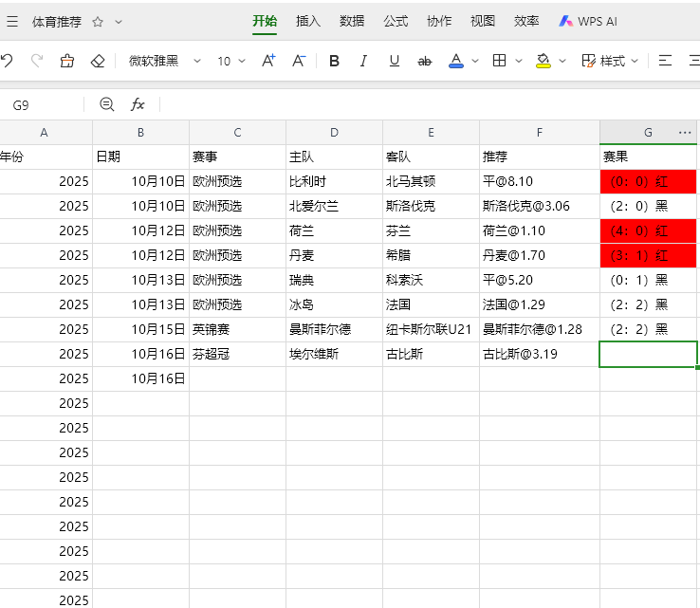This screenshot has height=608, width=700.
Task: Select the cell 北马其顿
Action: 431,182
